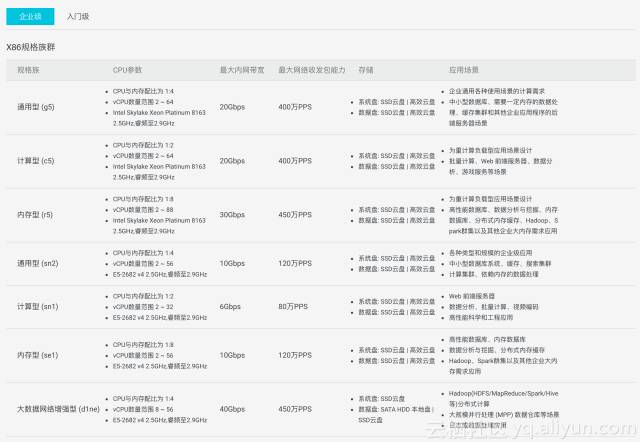Click 450万PPS in the r5 row
Image resolution: width=640 pixels, height=442 pixels.
(x=295, y=215)
